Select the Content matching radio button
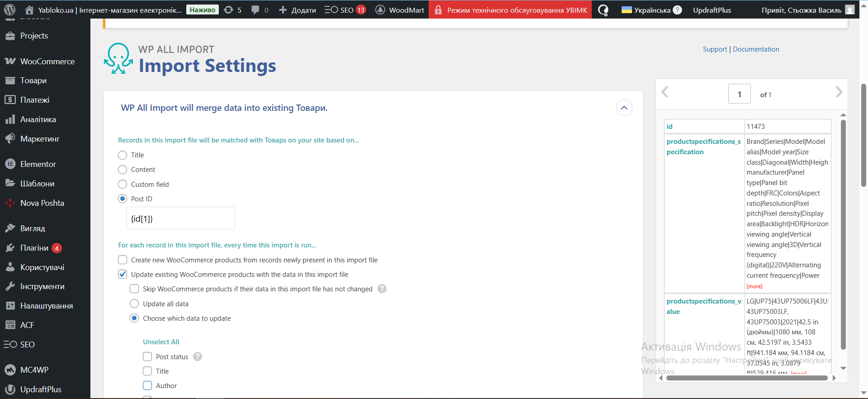The width and height of the screenshot is (868, 399). [x=123, y=170]
